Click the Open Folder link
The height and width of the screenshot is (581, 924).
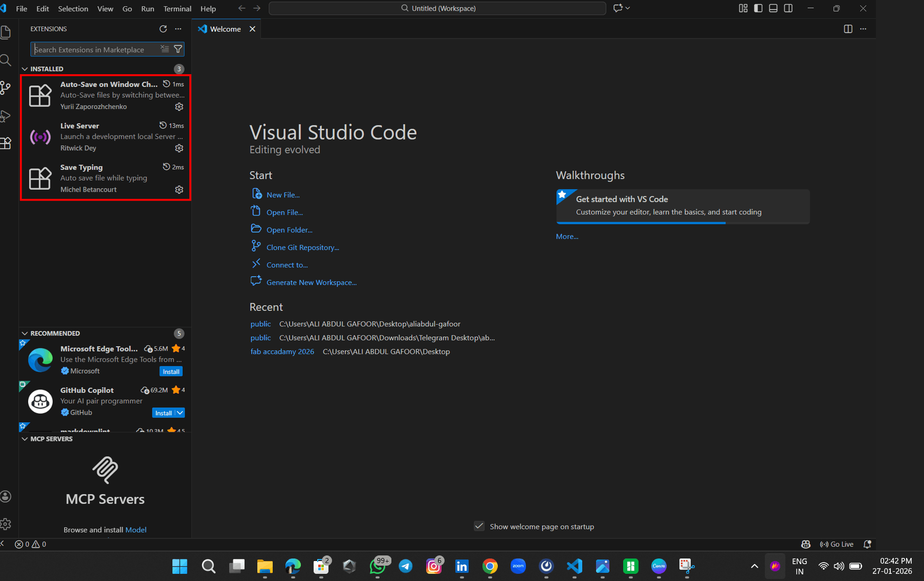coord(289,230)
